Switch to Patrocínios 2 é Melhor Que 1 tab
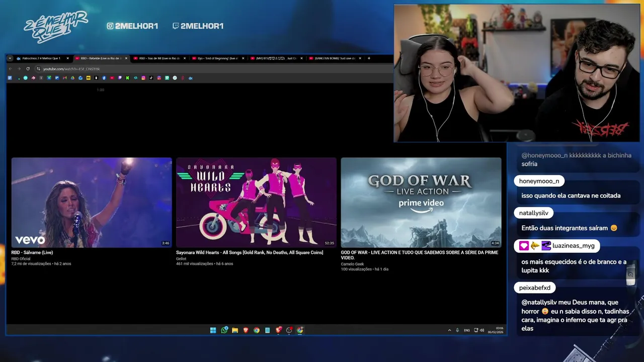 coord(43,58)
